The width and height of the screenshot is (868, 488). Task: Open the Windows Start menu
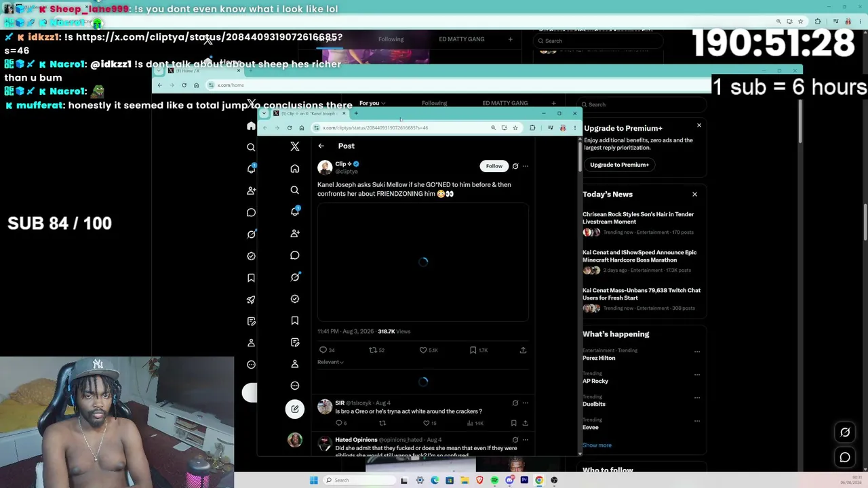coord(313,480)
